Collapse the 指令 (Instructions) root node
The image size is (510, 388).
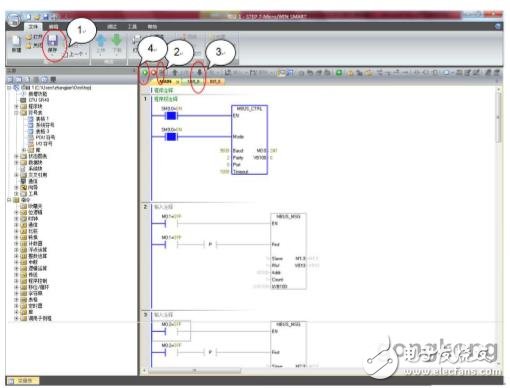pyautogui.click(x=10, y=200)
